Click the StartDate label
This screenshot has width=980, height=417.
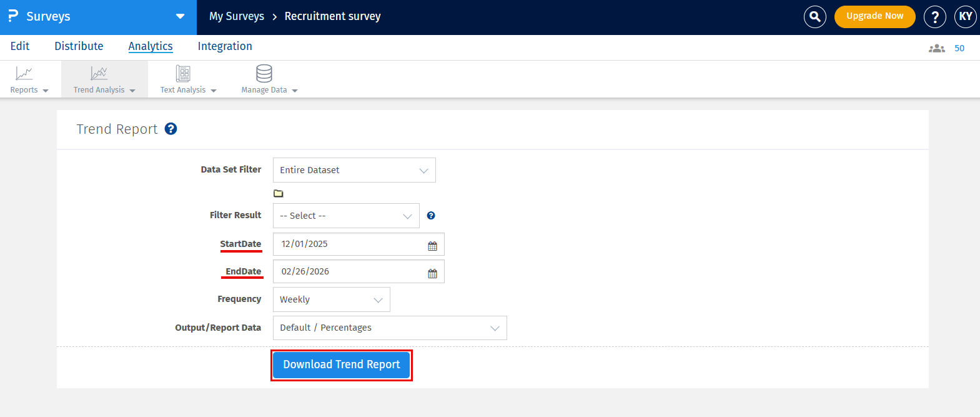pos(240,244)
